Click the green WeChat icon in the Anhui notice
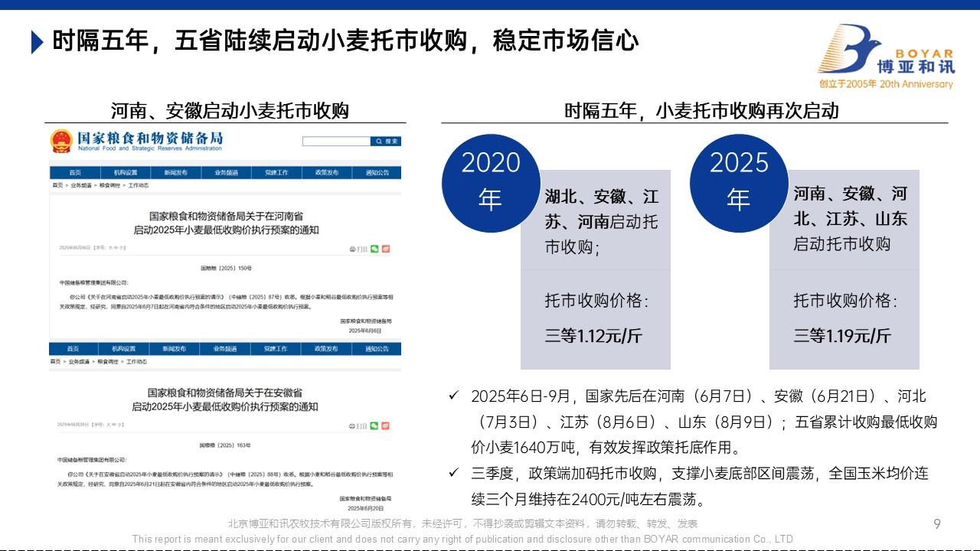980x551 pixels. pos(374,425)
